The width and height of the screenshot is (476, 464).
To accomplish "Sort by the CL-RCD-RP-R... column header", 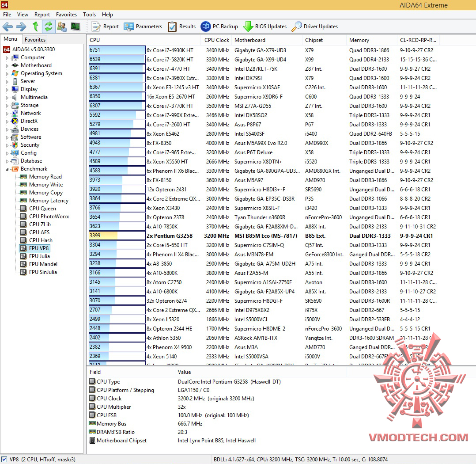I will pyautogui.click(x=418, y=40).
